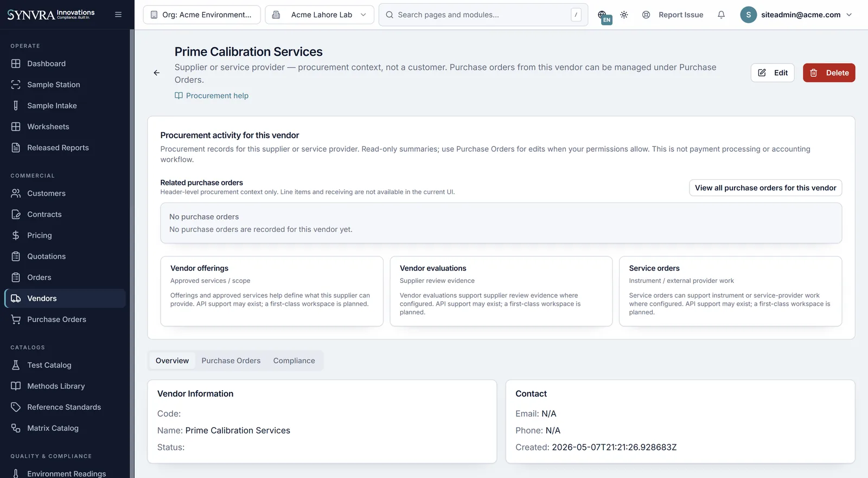
Task: Click the Report Issue lifebuoy icon
Action: [x=646, y=15]
